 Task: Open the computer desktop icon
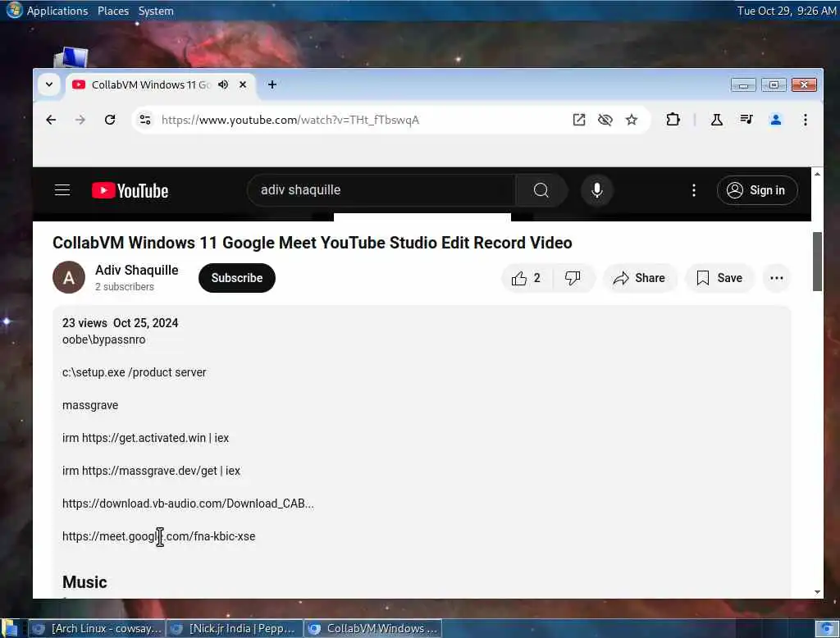(71, 57)
